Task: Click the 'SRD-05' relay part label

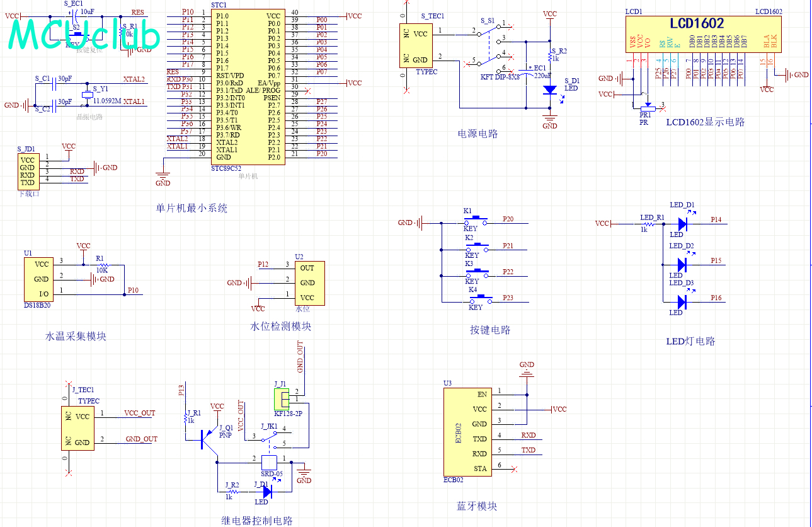Action: pyautogui.click(x=272, y=473)
